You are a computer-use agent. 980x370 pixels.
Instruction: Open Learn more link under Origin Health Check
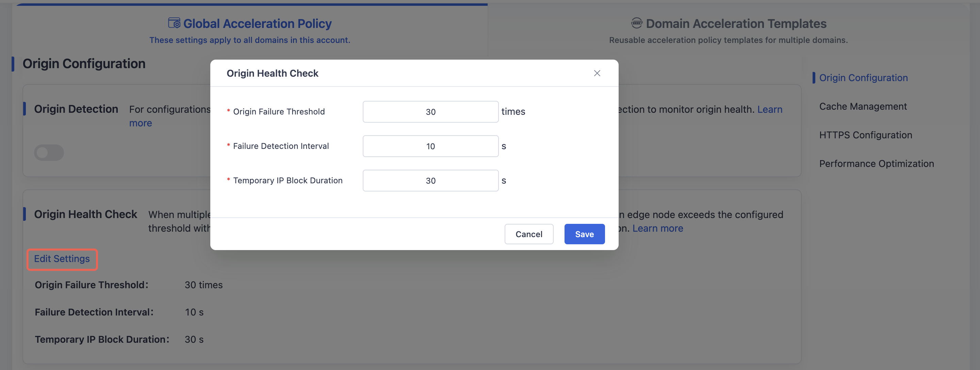658,228
